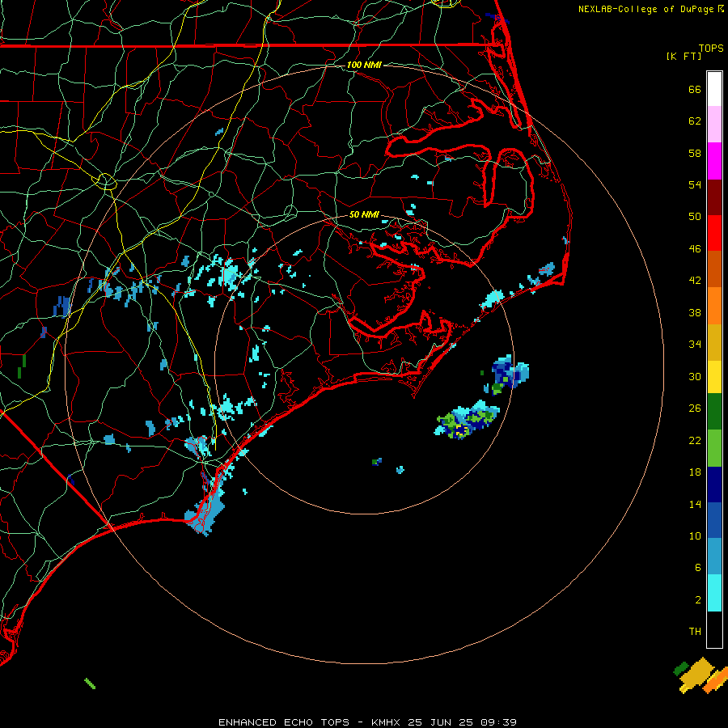This screenshot has height=728, width=728.
Task: Click the 14 legend value
Action: click(x=695, y=504)
